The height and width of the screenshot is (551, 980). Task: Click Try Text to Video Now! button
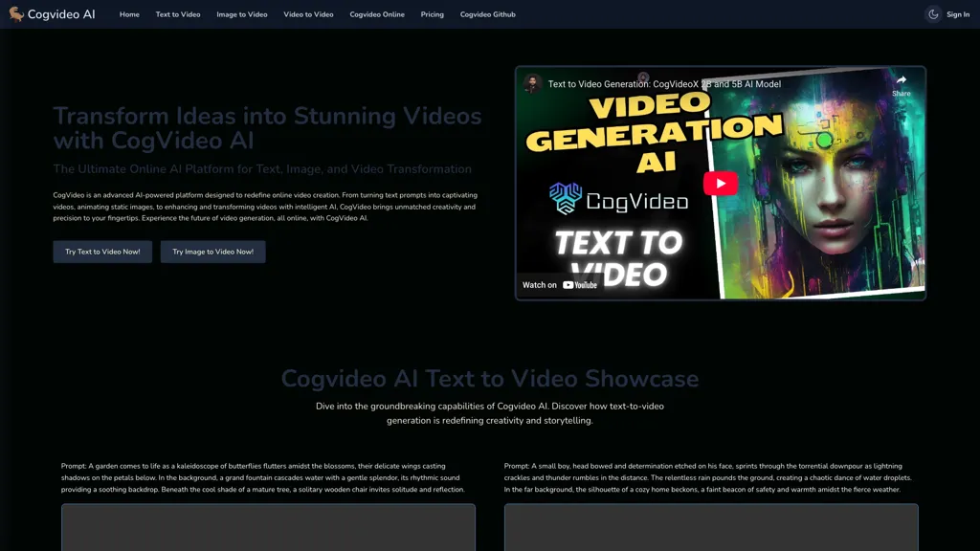[x=102, y=252]
